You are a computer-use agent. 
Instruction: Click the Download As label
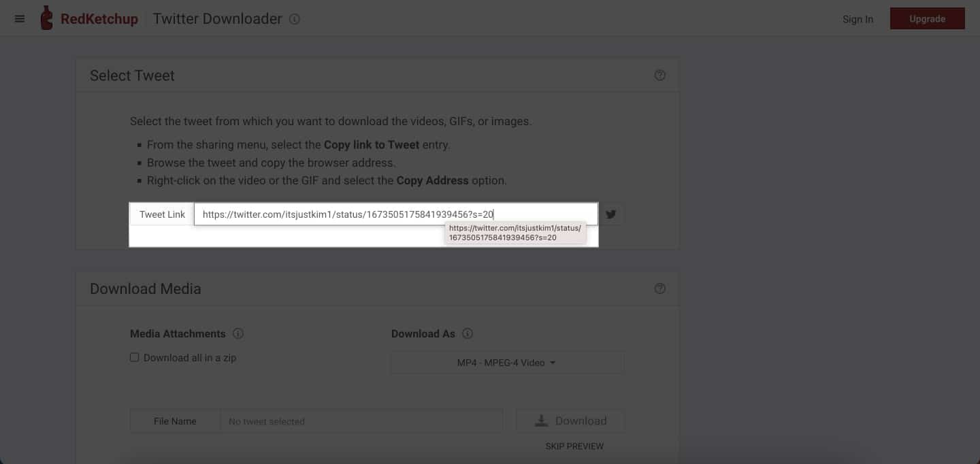tap(423, 334)
